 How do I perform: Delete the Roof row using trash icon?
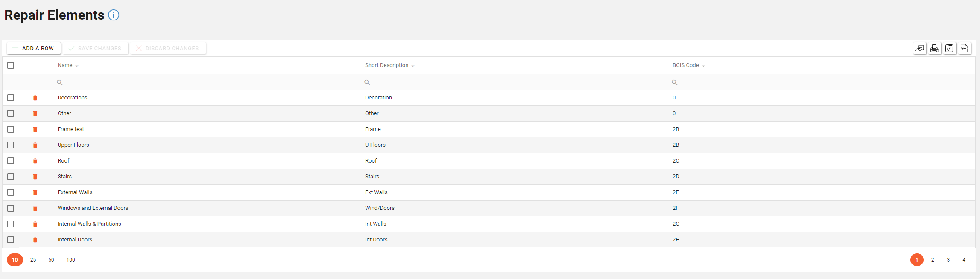tap(35, 161)
